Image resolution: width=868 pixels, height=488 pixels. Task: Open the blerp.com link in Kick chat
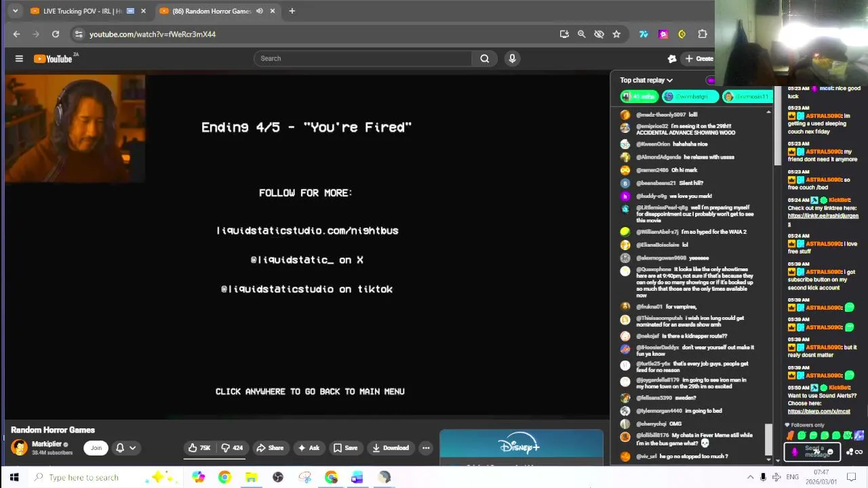tap(818, 411)
